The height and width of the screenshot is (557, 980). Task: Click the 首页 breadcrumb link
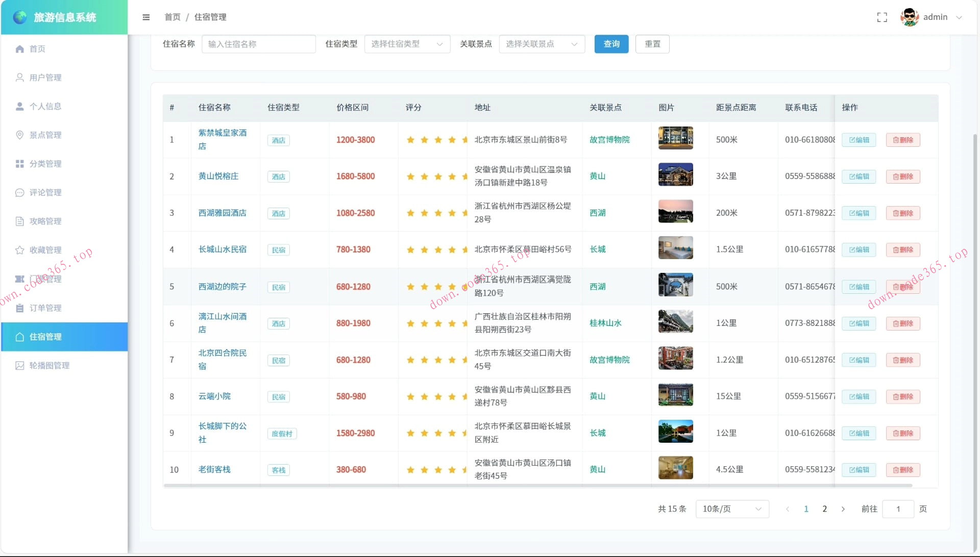pyautogui.click(x=171, y=17)
